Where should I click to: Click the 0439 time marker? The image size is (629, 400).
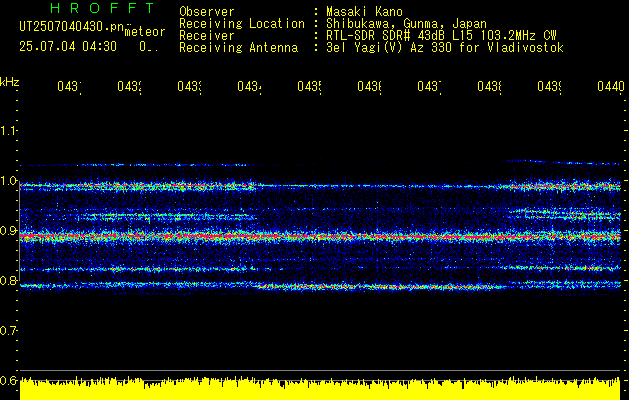(x=549, y=86)
